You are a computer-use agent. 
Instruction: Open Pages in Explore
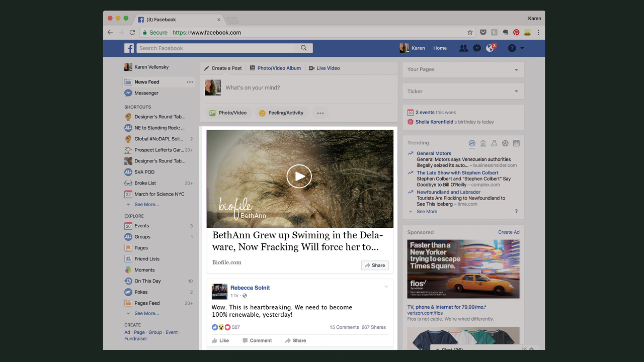pyautogui.click(x=136, y=248)
